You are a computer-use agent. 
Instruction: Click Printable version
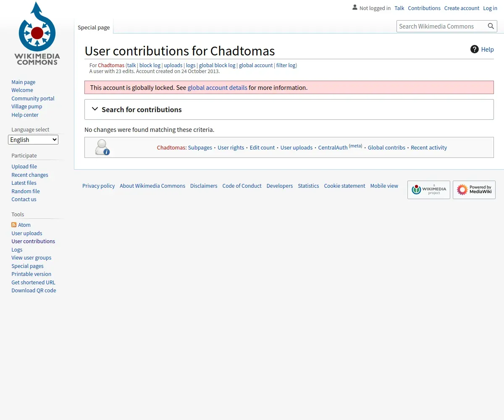(x=31, y=274)
